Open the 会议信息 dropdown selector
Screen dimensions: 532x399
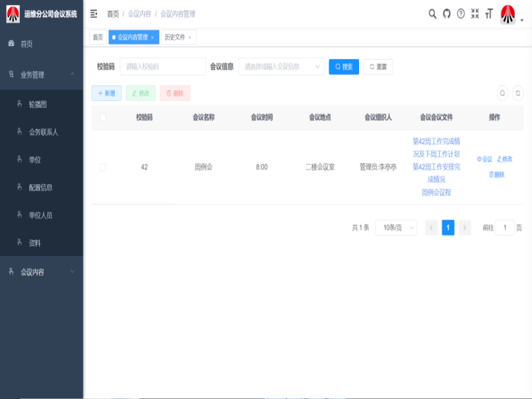click(281, 66)
